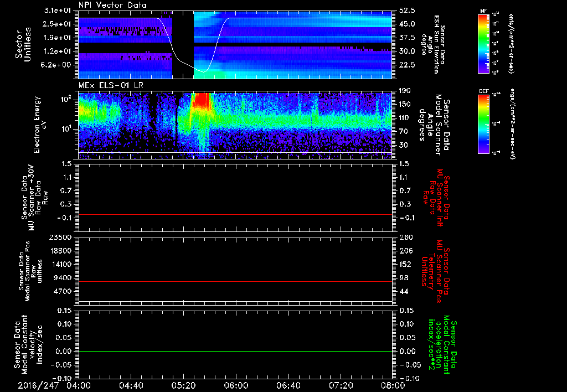This screenshot has height=392, width=567.
Task: Click the '4700' scanner position tick label
Action: click(63, 291)
